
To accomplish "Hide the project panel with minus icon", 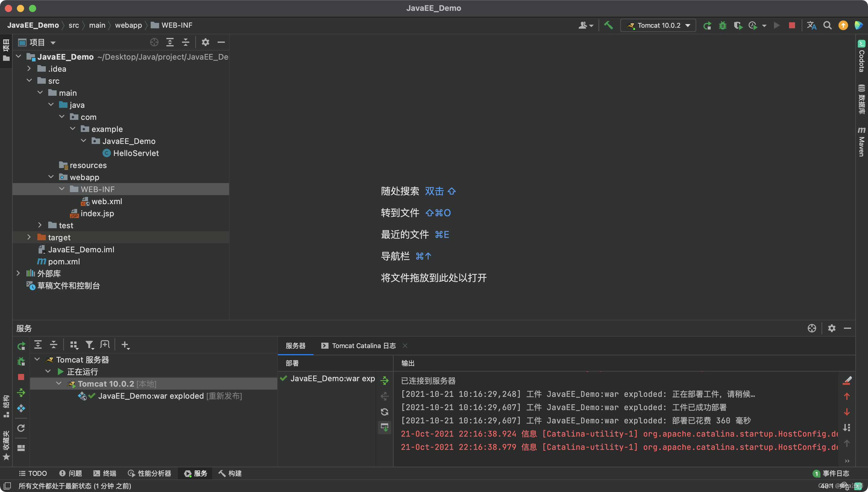I will click(221, 42).
